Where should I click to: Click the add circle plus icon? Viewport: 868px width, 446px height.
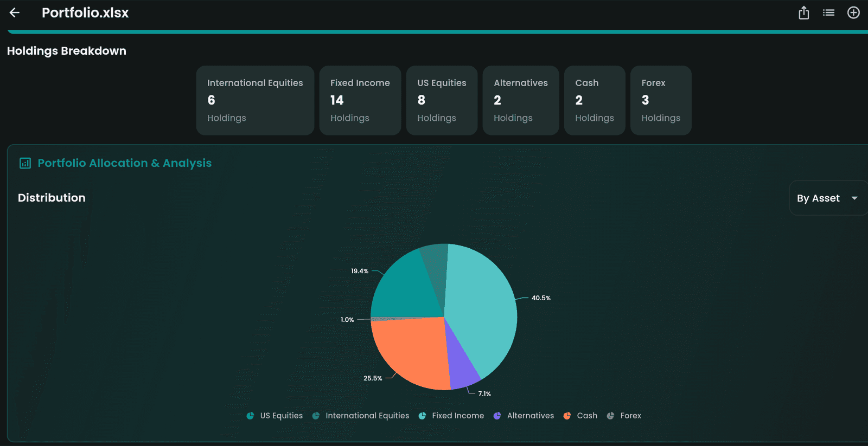[x=853, y=12]
